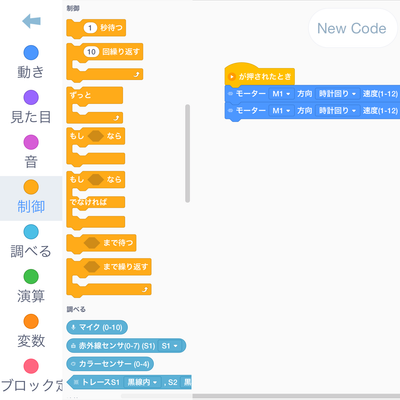Click the 演算 category label

(x=31, y=296)
